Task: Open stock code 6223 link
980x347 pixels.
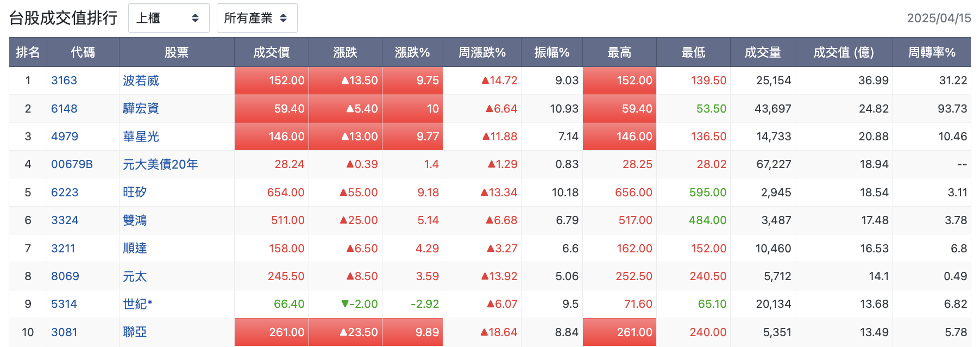Action: coord(65,193)
